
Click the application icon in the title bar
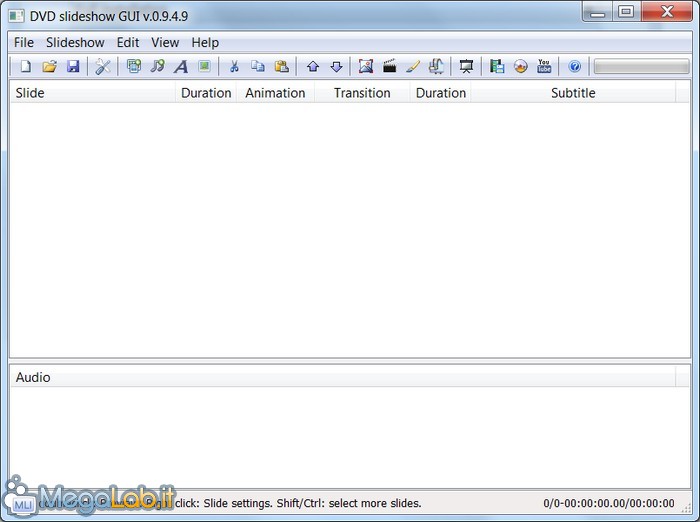tap(17, 16)
